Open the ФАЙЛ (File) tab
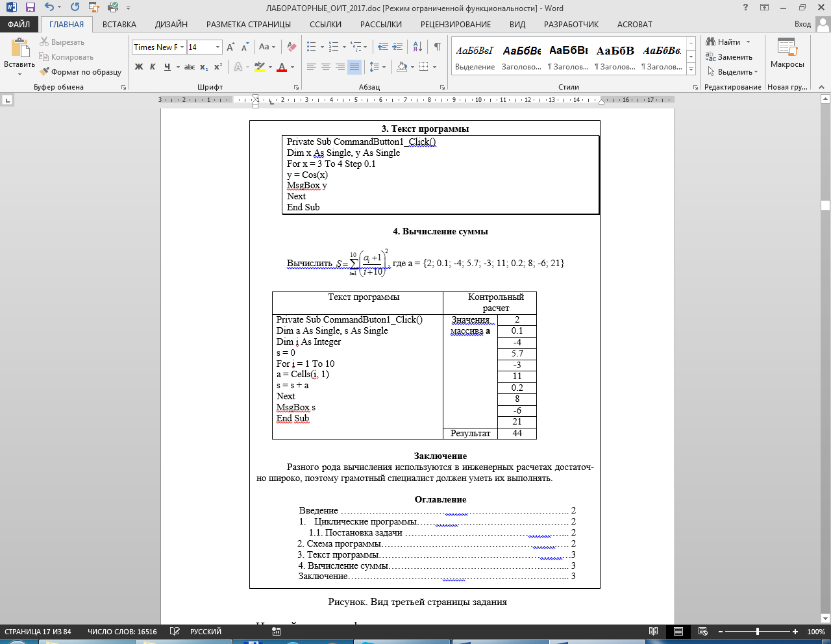Viewport: 831px width, 644px height. [19, 24]
